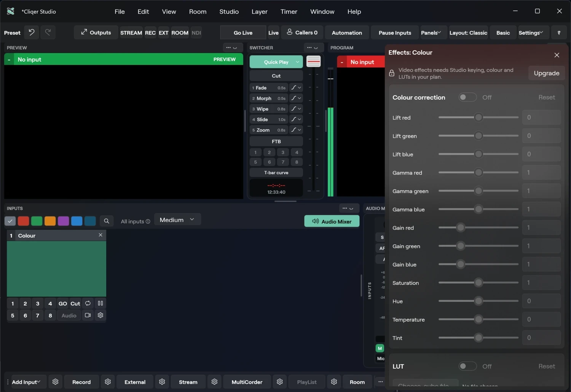
Task: Click the Colour input green thumbnail
Action: point(56,268)
